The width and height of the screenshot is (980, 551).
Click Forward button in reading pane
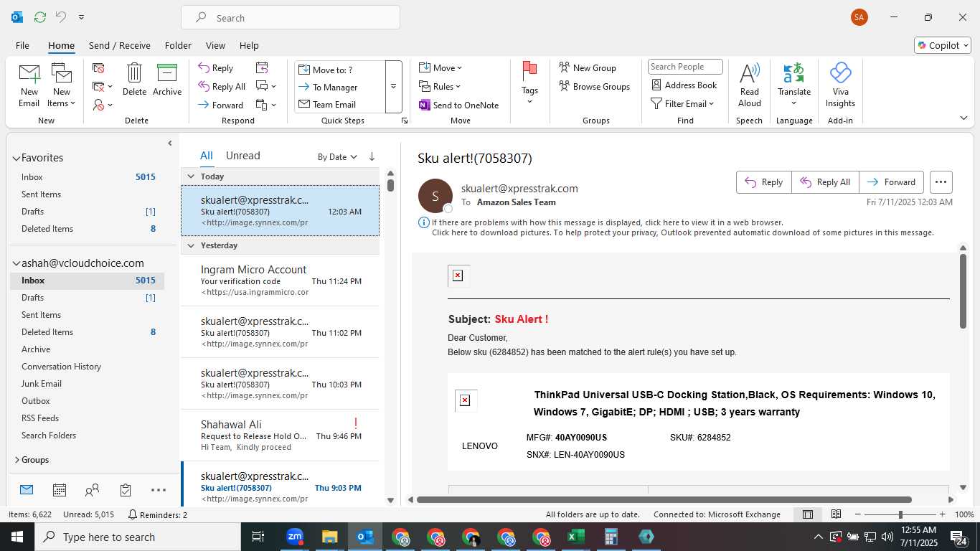(x=891, y=182)
